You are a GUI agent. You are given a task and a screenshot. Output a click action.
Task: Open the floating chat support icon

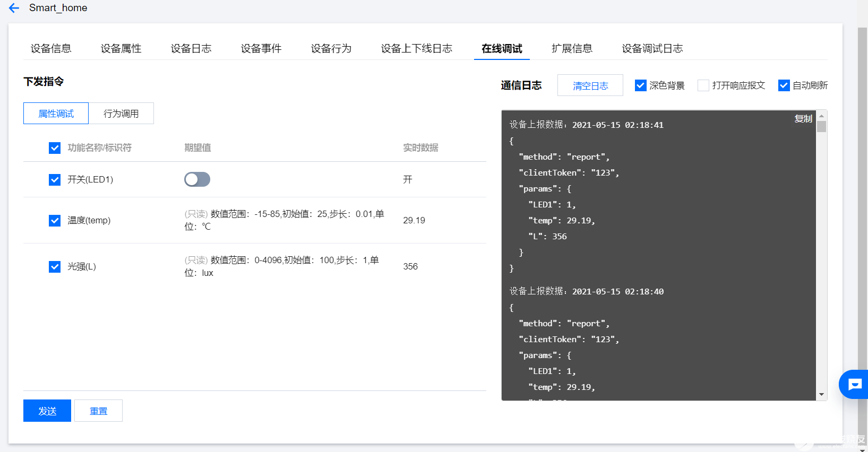[854, 384]
